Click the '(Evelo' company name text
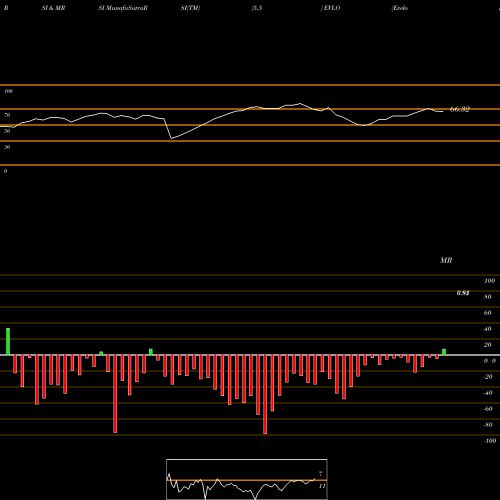500x500 pixels. point(400,8)
